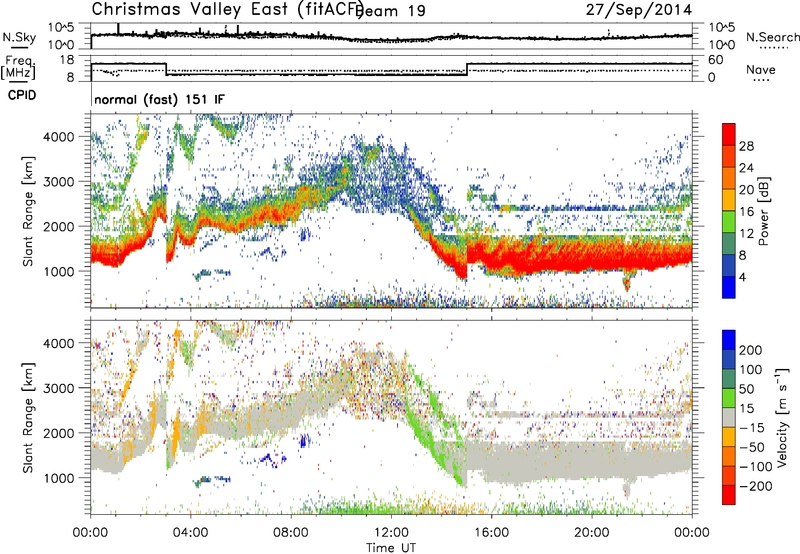Click the power color bar blue bottom segment
This screenshot has height=554, width=800.
click(729, 287)
